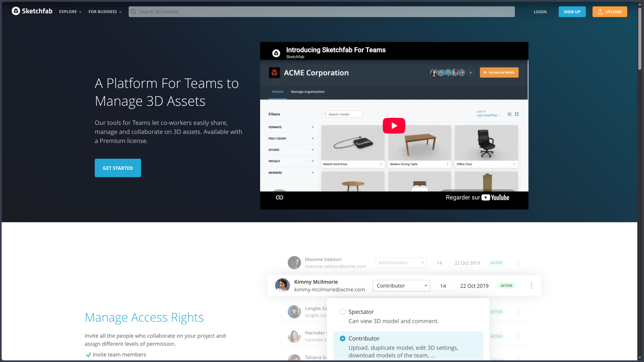Image resolution: width=644 pixels, height=362 pixels.
Task: Click the video title text
Action: [x=336, y=50]
